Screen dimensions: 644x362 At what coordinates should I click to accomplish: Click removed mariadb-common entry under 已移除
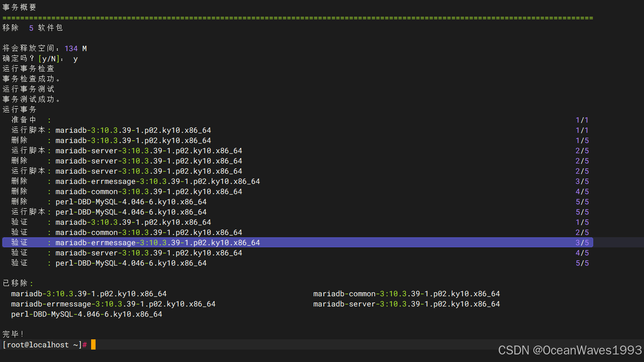coord(407,294)
